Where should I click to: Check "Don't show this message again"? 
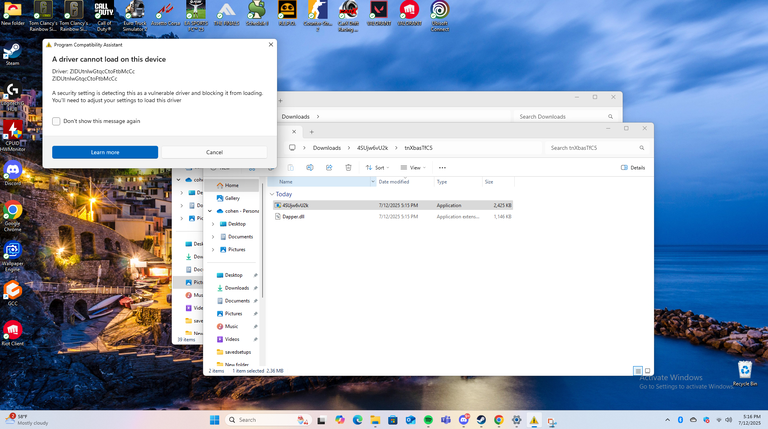pyautogui.click(x=57, y=121)
